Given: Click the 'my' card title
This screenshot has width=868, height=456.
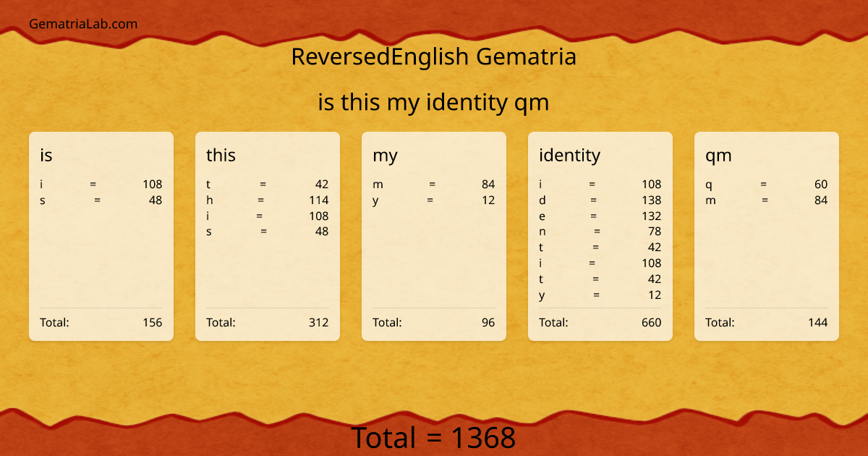Looking at the screenshot, I should [x=385, y=156].
